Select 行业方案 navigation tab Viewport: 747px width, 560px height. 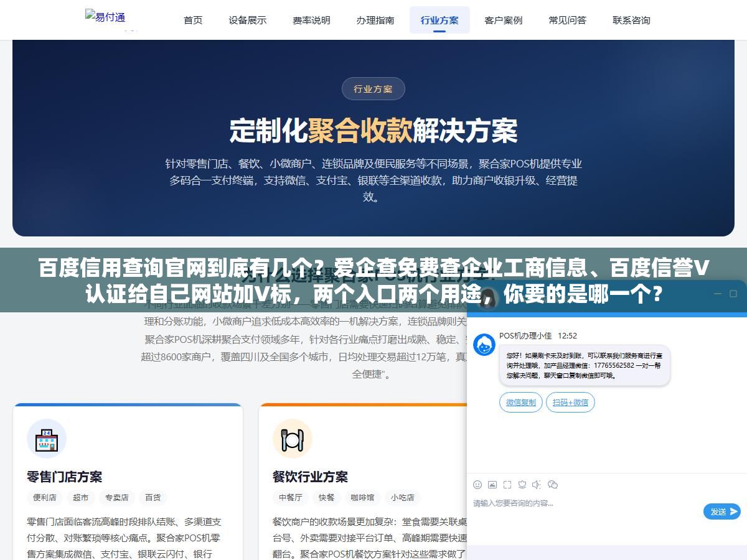click(x=439, y=20)
